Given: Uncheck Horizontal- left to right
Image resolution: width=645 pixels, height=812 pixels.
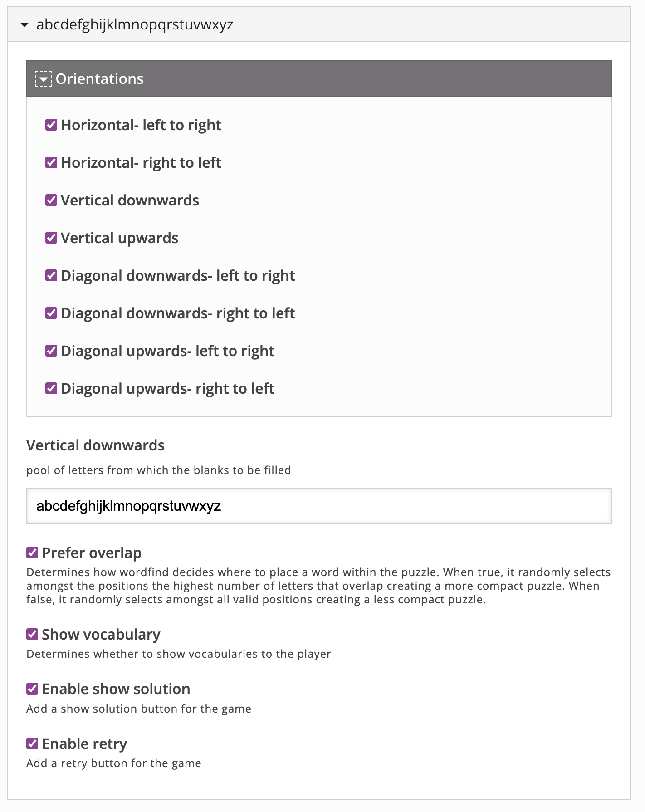Looking at the screenshot, I should point(51,125).
